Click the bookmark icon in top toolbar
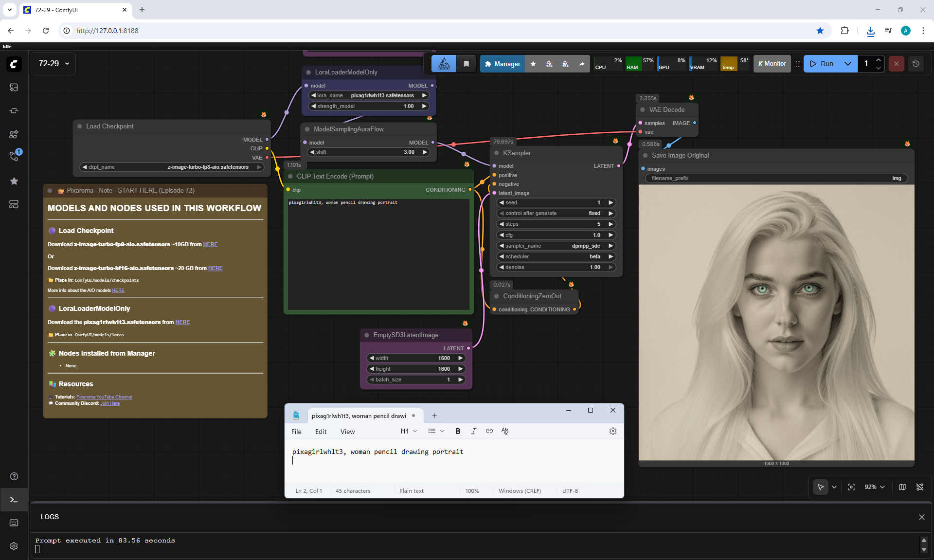Screen dimensions: 934x560 click(x=466, y=64)
